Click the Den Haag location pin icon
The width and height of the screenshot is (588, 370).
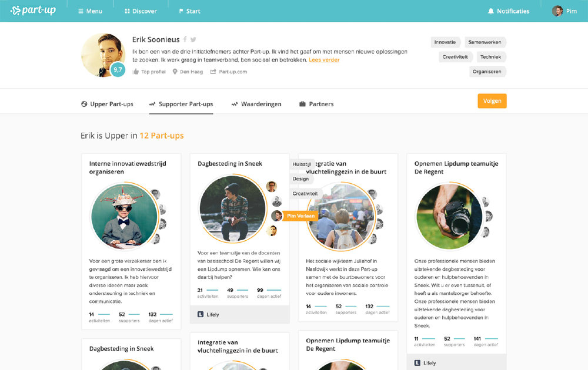(175, 72)
